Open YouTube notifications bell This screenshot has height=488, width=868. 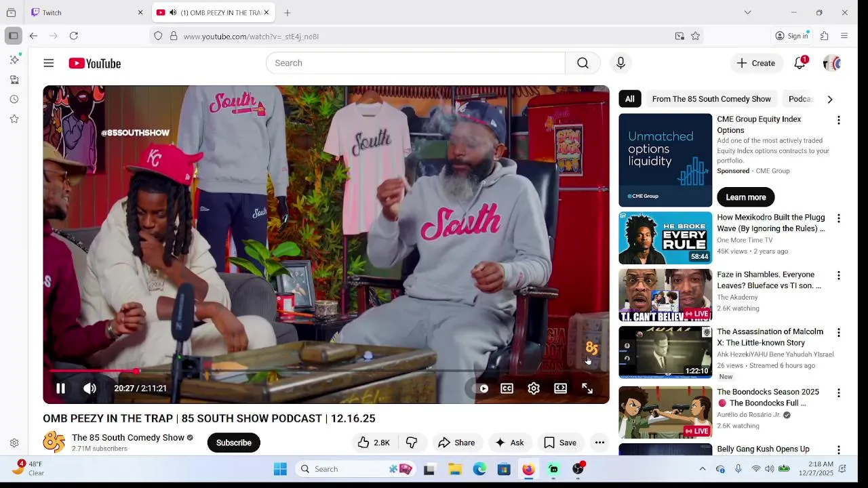800,63
